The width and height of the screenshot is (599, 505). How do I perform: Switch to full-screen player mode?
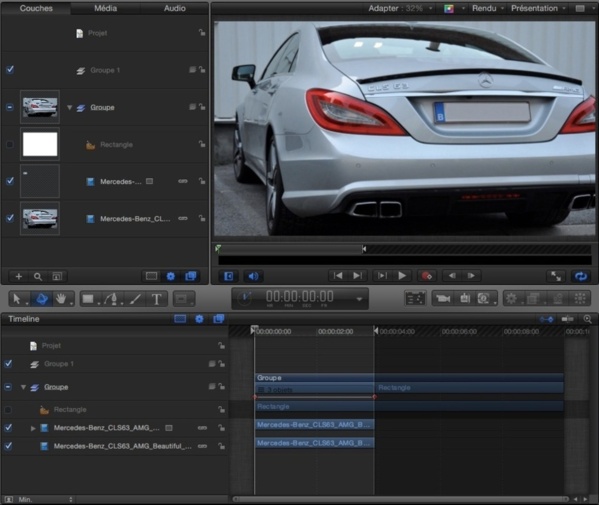[555, 276]
